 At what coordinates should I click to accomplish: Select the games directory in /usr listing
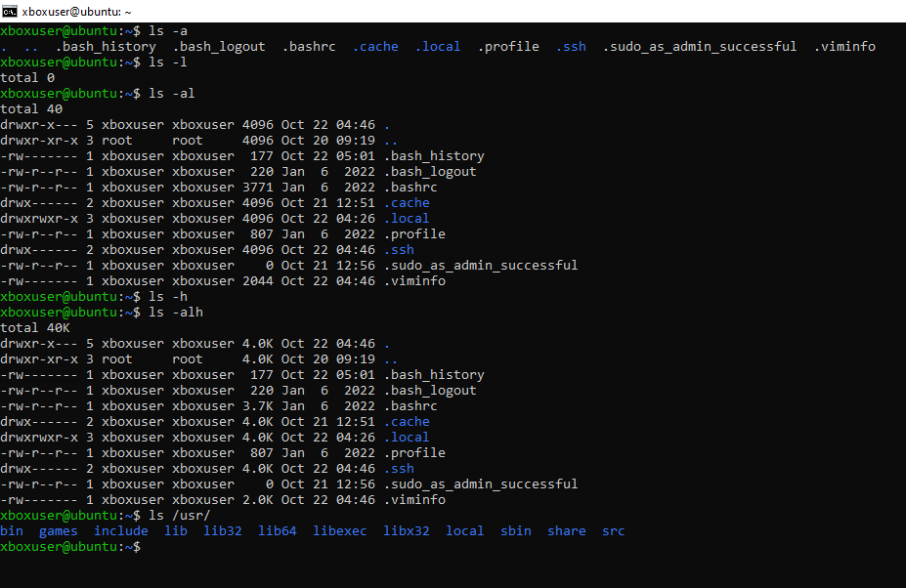(59, 531)
